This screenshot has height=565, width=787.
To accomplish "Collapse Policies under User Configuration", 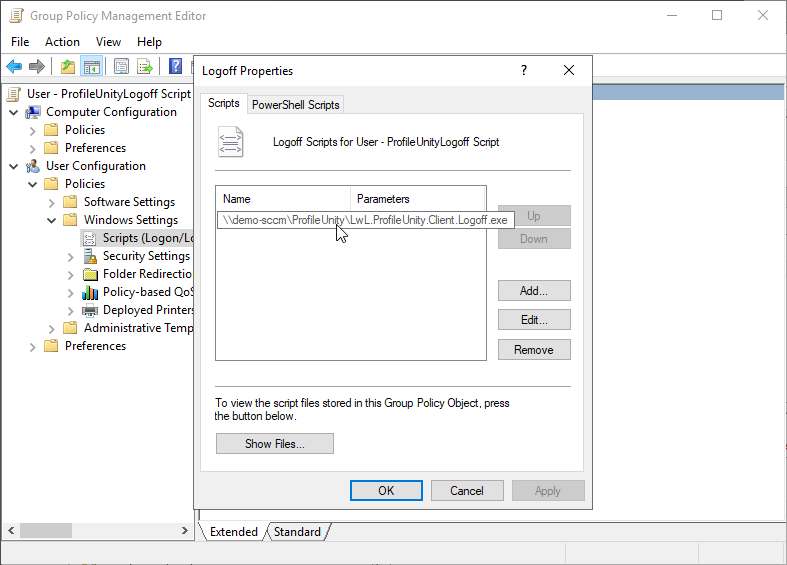I will [x=33, y=185].
